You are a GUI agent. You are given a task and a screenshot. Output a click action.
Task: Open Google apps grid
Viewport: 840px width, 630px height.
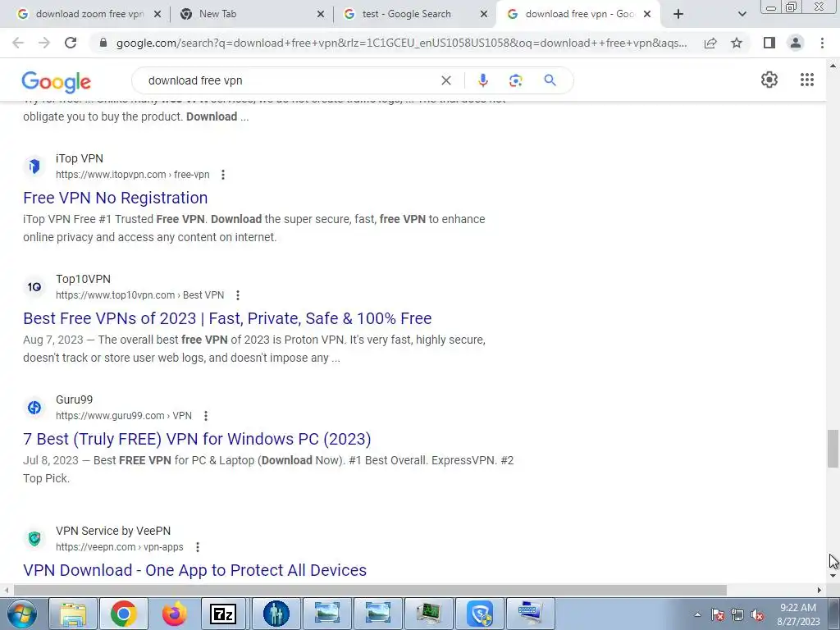pyautogui.click(x=807, y=80)
